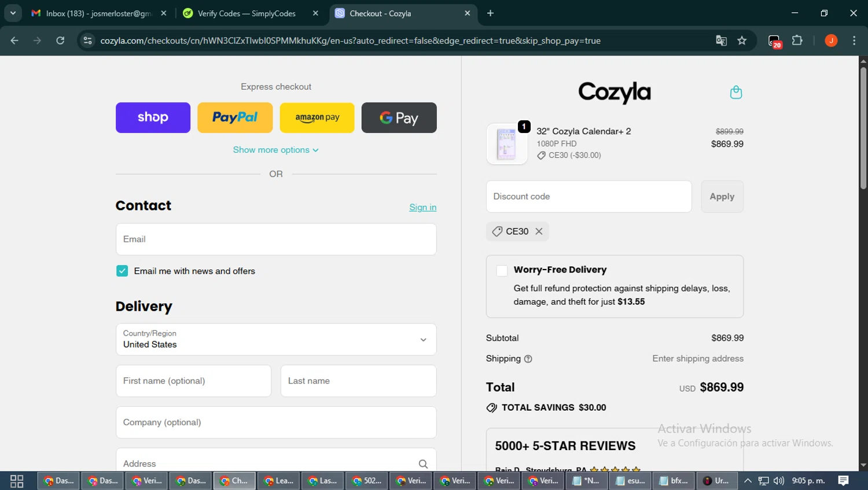Focus the First name (optional) field
Viewport: 868px width, 490px height.
(193, 381)
